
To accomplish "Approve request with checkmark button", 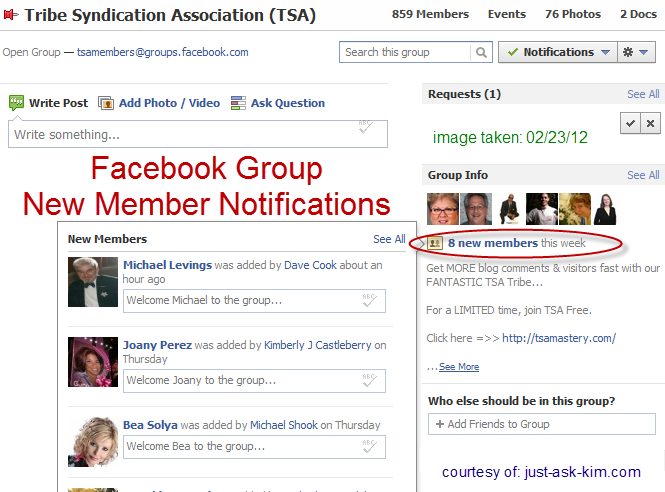I will click(x=630, y=123).
